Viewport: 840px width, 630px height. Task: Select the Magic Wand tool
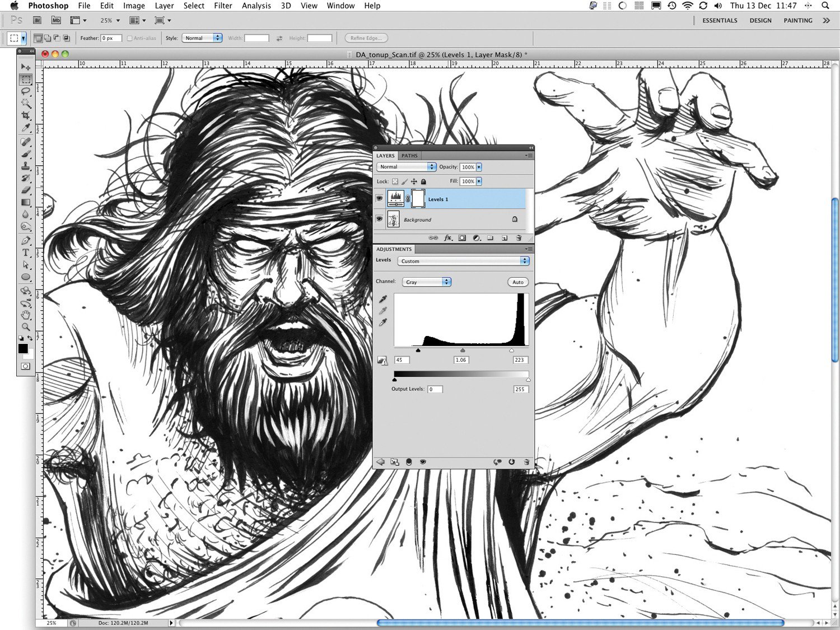click(25, 103)
